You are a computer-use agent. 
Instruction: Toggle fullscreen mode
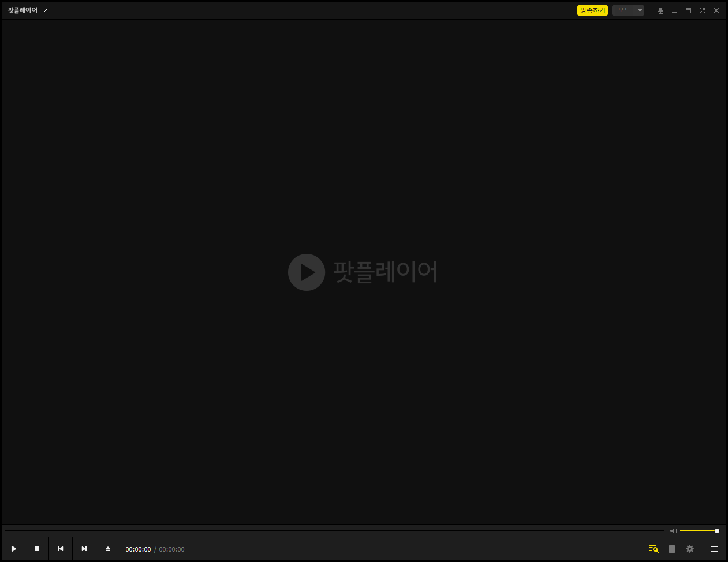click(702, 10)
